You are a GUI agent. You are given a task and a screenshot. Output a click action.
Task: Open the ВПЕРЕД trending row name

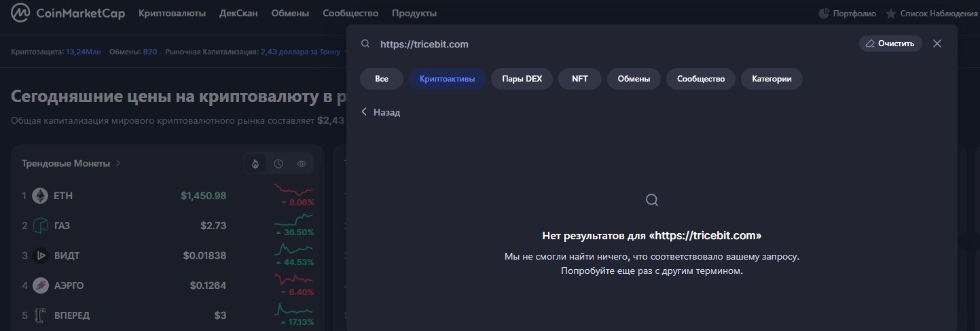pyautogui.click(x=71, y=315)
